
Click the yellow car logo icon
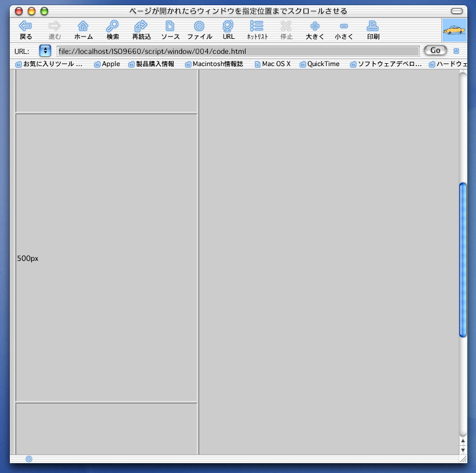[x=454, y=30]
